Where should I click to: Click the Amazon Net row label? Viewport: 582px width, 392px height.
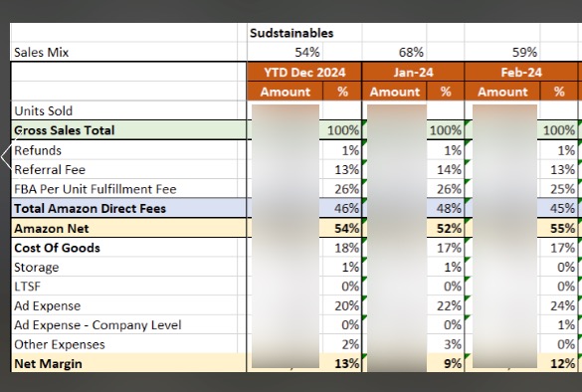(51, 228)
